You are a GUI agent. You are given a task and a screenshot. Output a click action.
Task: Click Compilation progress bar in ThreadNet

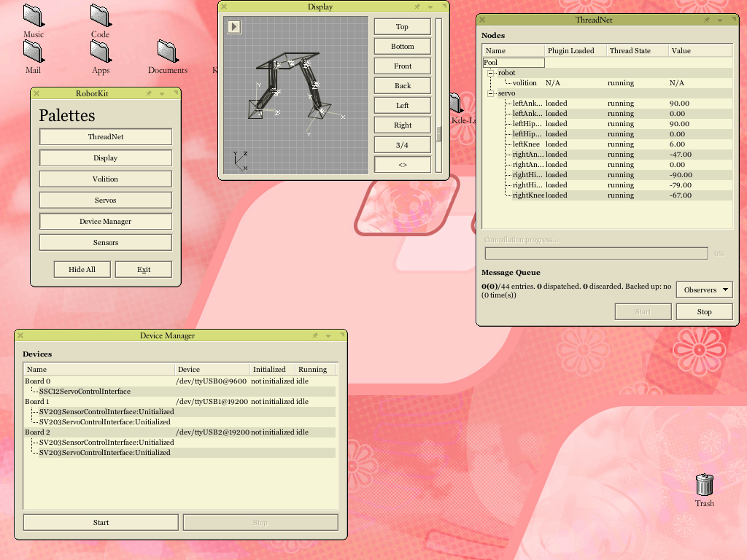click(597, 253)
